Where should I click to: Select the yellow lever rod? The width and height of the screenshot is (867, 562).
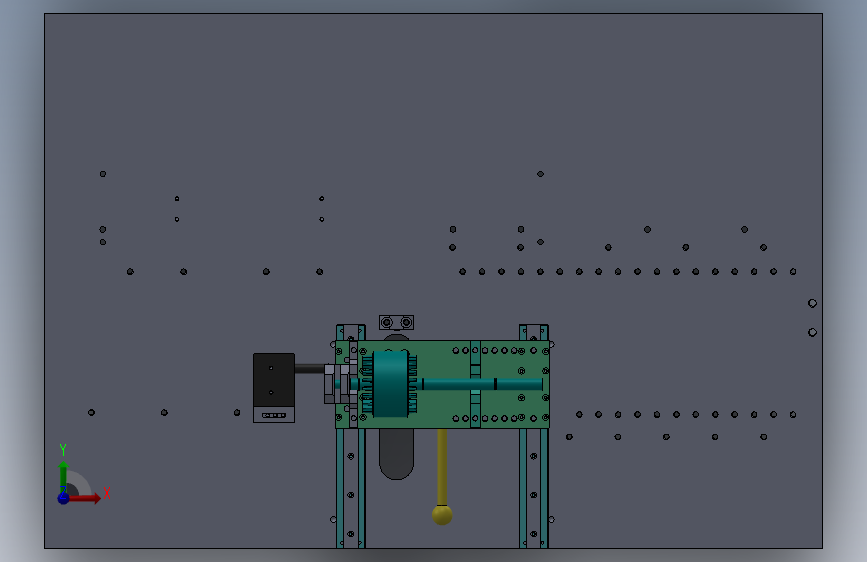442,467
